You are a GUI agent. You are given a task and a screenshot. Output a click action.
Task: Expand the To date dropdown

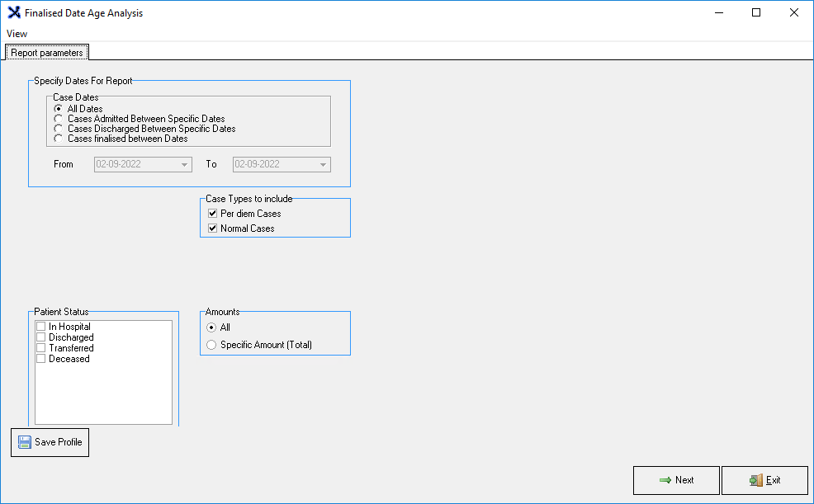click(322, 164)
